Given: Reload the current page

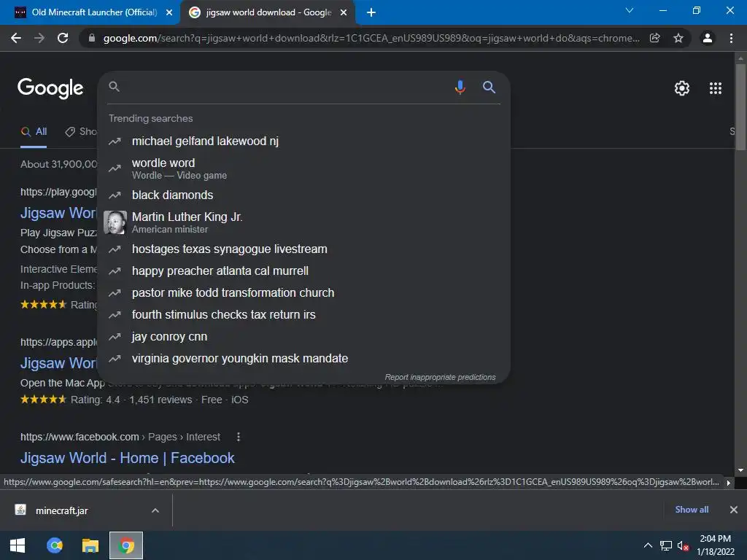Looking at the screenshot, I should [x=63, y=38].
